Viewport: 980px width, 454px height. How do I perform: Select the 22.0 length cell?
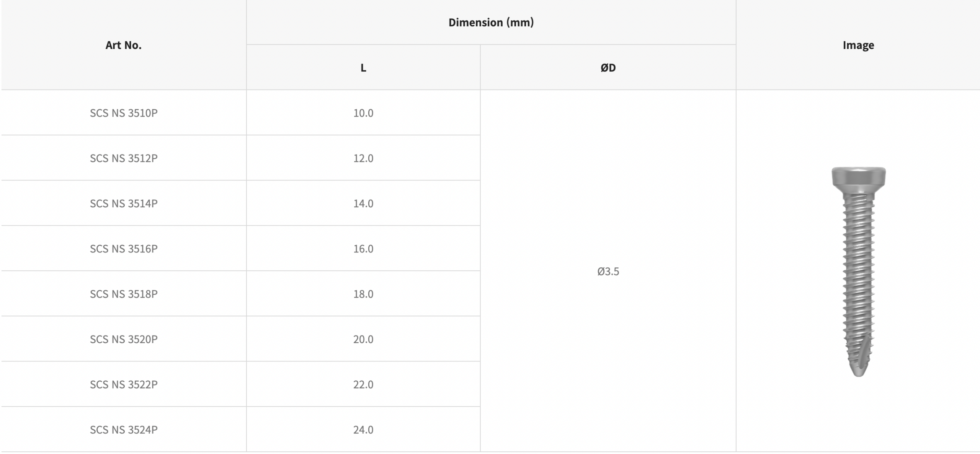point(363,384)
